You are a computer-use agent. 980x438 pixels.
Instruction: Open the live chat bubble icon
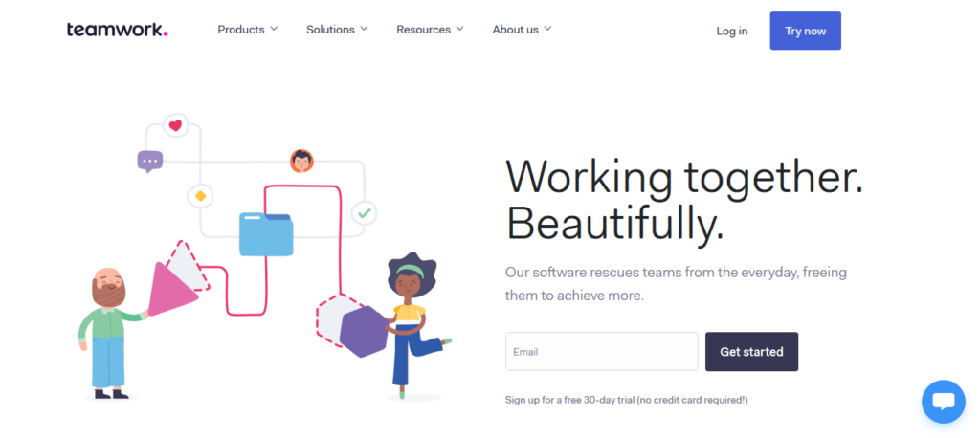[x=943, y=401]
